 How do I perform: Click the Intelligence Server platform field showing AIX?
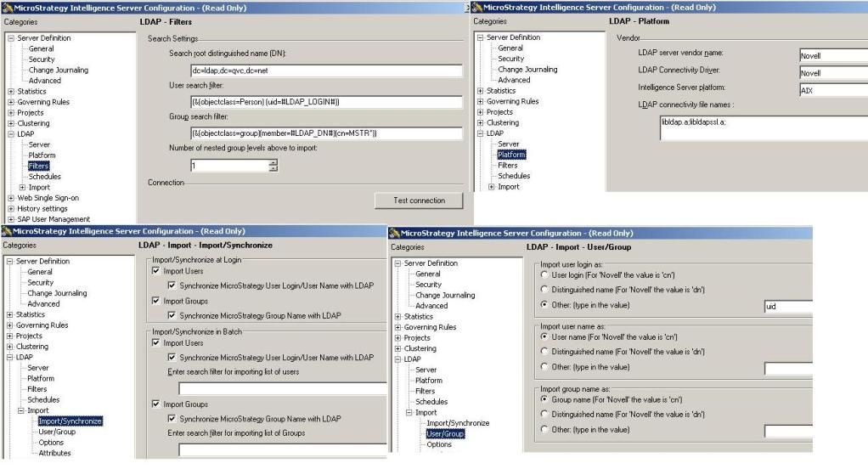click(833, 90)
